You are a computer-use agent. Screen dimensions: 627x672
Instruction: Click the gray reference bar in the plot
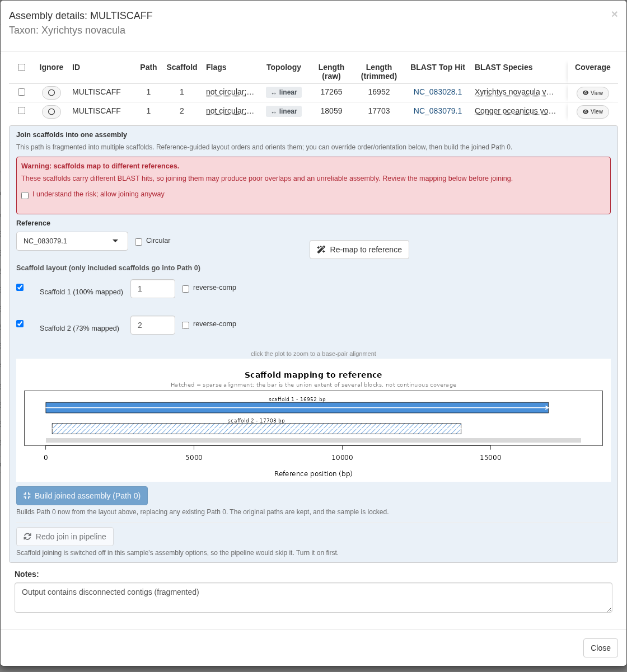[313, 440]
